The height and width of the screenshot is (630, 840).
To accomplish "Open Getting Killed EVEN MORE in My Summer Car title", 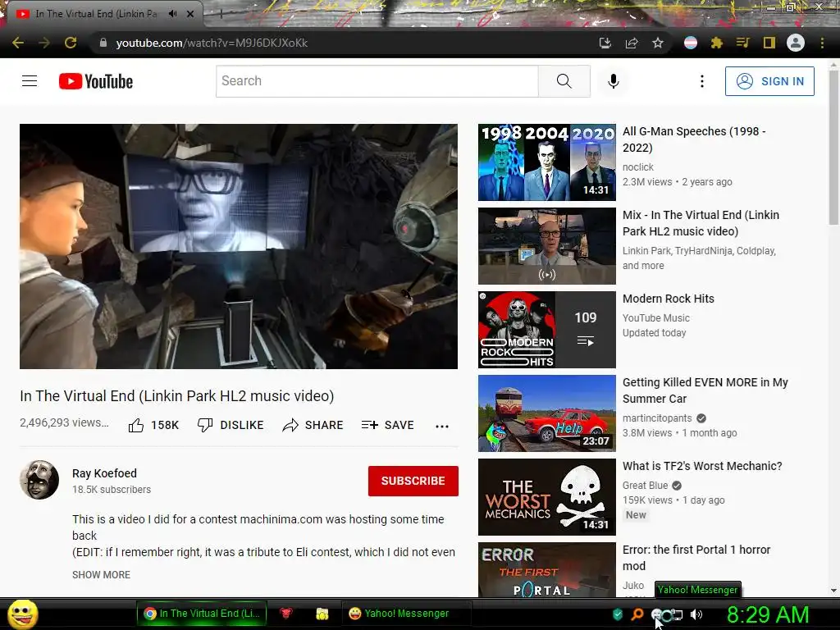I will (x=705, y=390).
